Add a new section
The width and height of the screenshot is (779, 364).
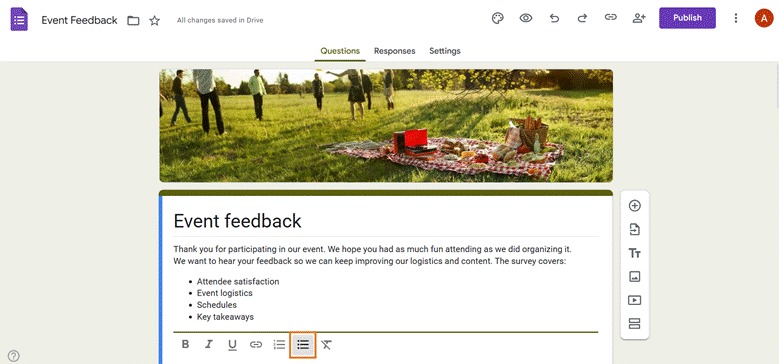click(x=634, y=324)
